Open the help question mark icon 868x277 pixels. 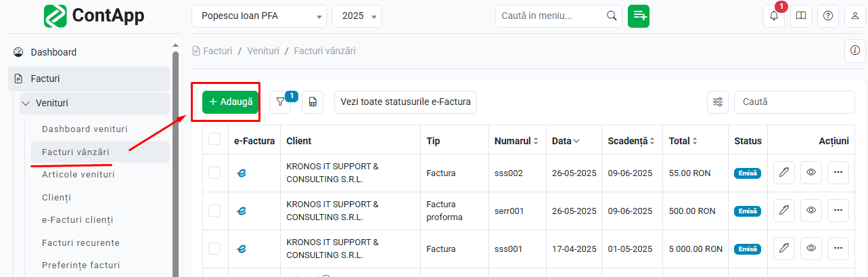tap(828, 16)
